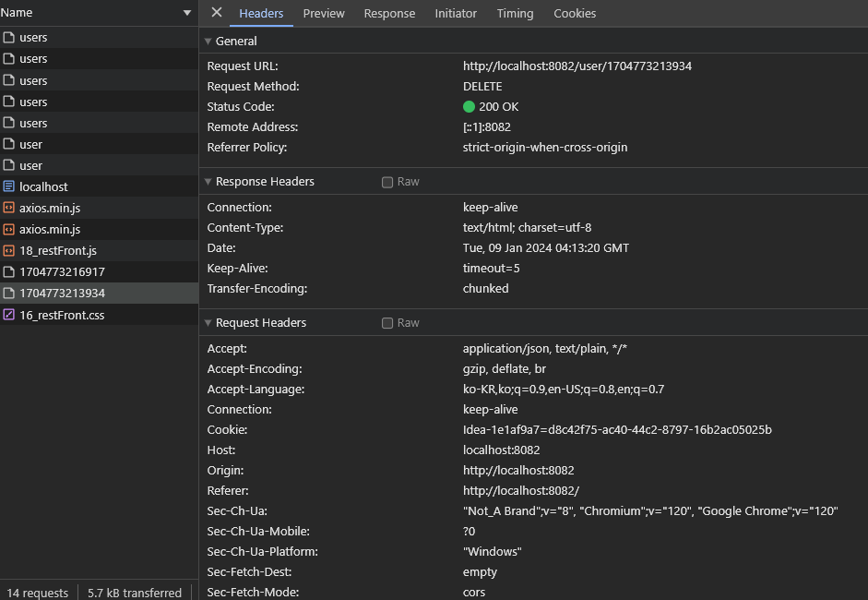Open the Initiator tab
868x600 pixels.
[456, 13]
